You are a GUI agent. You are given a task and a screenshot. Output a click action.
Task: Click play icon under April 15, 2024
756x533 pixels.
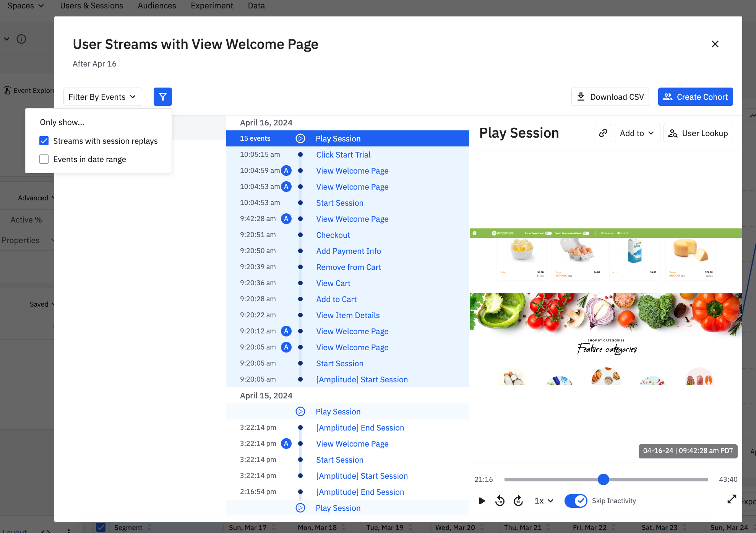pos(300,411)
